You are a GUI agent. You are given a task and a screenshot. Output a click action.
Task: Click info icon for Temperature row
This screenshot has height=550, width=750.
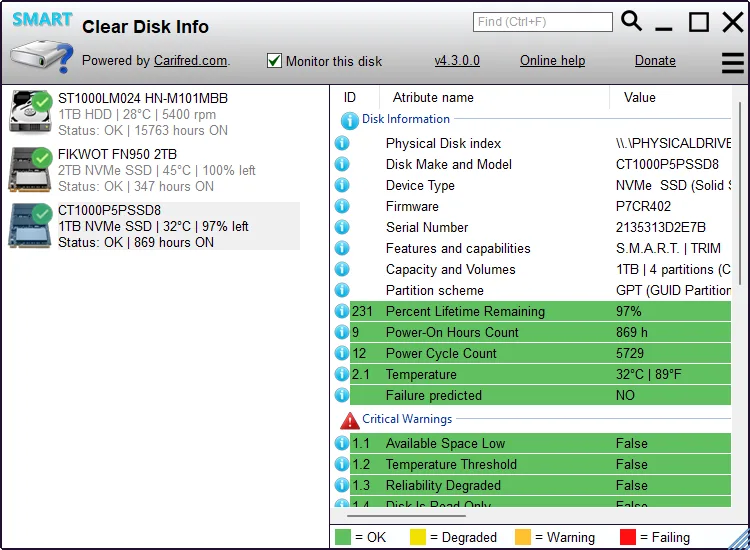pyautogui.click(x=342, y=374)
